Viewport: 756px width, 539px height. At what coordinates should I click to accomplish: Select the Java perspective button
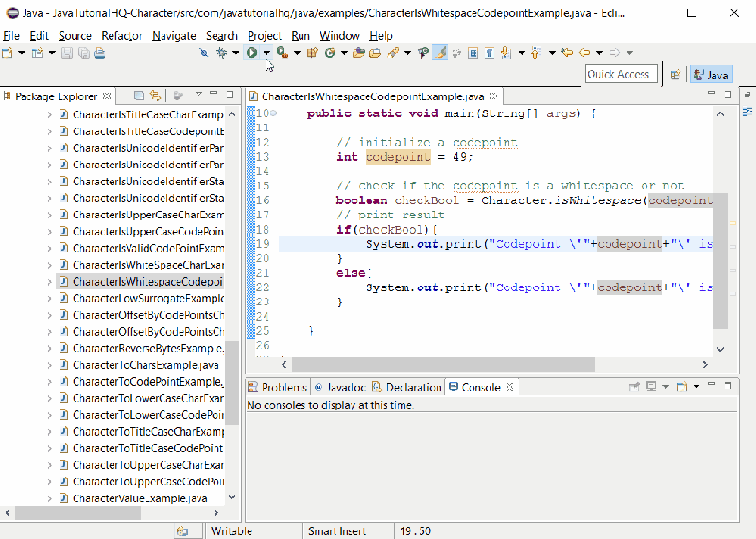point(712,75)
